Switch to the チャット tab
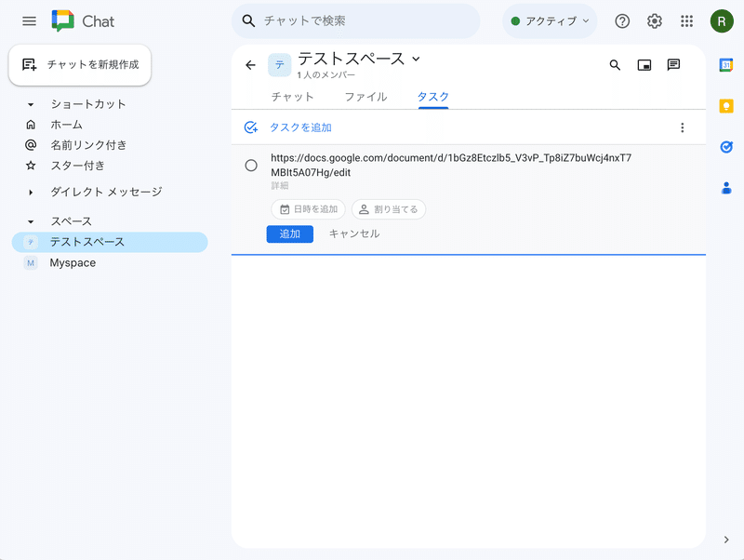 292,97
